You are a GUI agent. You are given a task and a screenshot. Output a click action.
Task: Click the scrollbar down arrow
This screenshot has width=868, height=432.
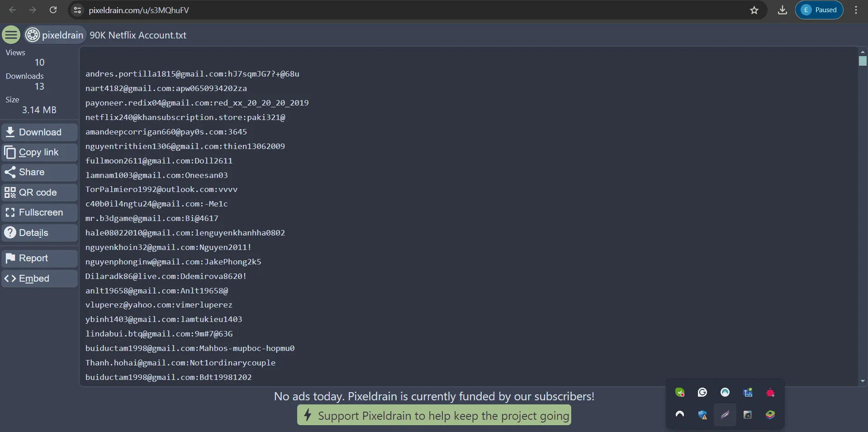[x=863, y=381]
